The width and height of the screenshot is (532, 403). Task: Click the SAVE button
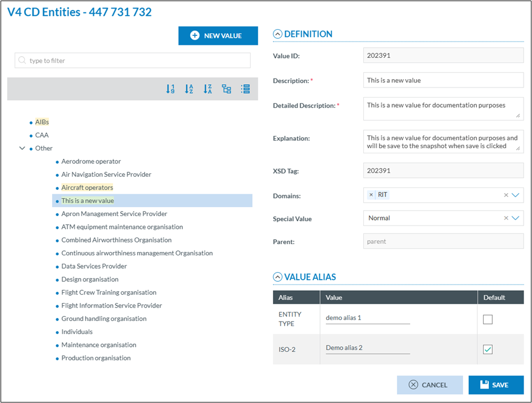click(x=496, y=385)
